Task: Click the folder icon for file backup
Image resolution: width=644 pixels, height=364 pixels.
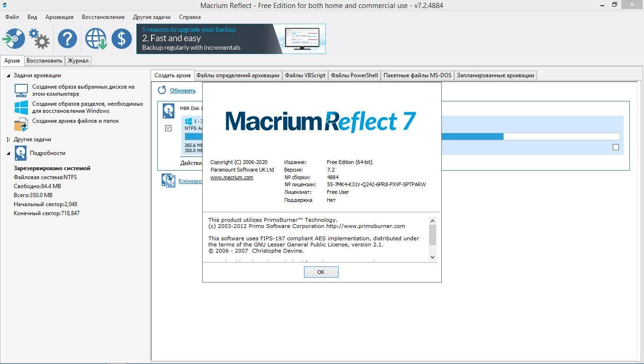Action: click(21, 124)
